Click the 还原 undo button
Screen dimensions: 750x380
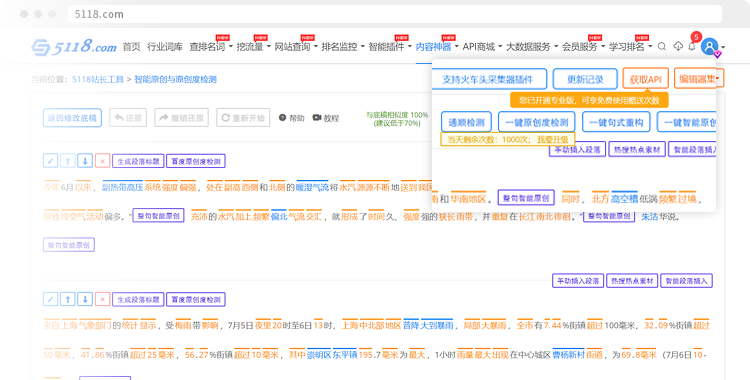128,118
